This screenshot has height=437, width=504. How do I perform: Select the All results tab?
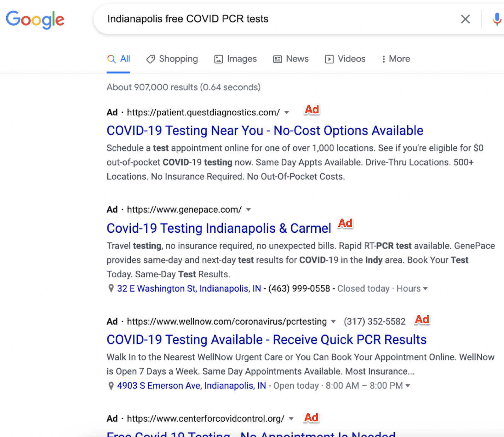[x=118, y=59]
